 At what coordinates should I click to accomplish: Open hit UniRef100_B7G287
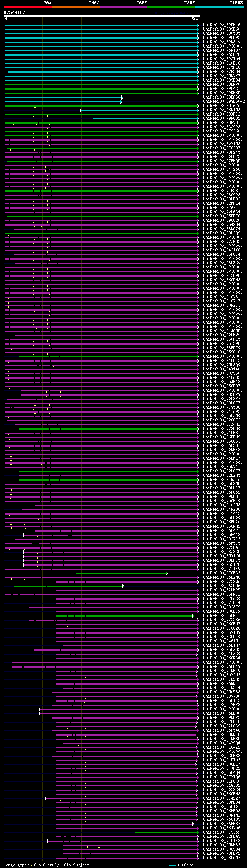222,148
